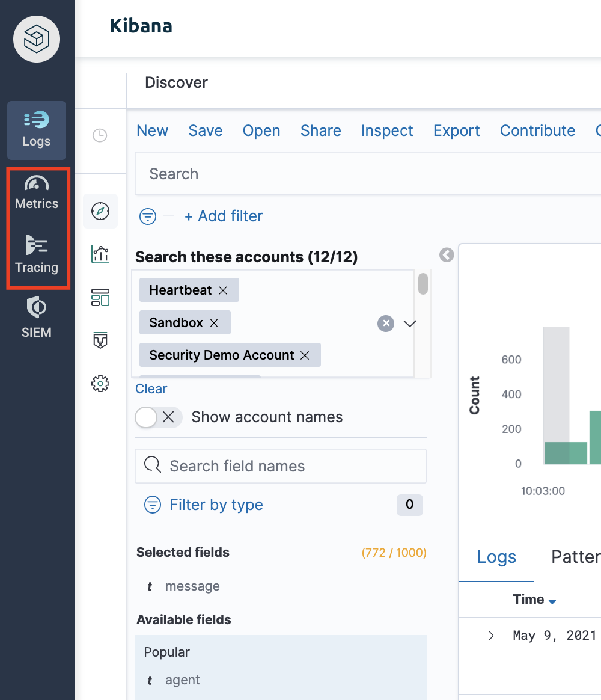The image size is (601, 700).
Task: Remove the Sandbox account tag
Action: (x=214, y=323)
